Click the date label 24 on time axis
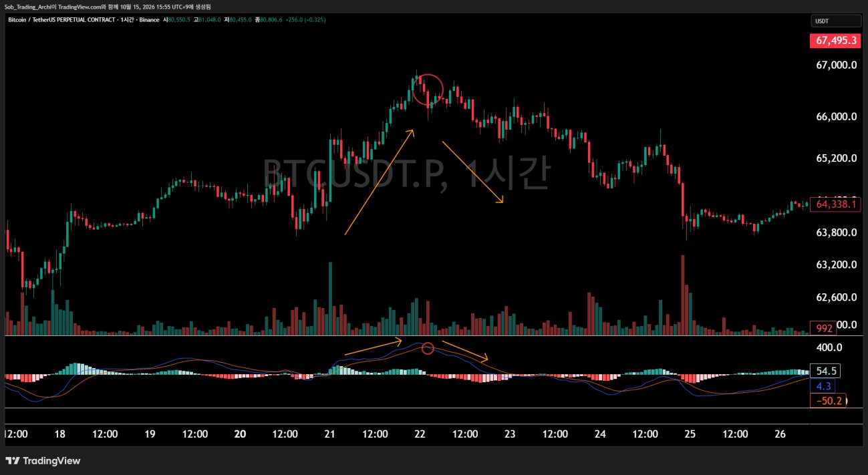This screenshot has width=868, height=475. [600, 434]
